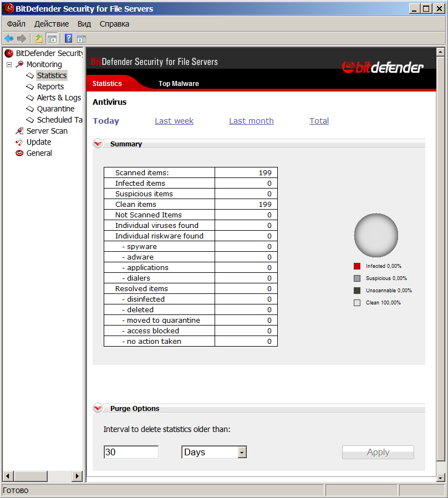448x498 pixels.
Task: Click the Alerts & Logs node icon
Action: [30, 98]
